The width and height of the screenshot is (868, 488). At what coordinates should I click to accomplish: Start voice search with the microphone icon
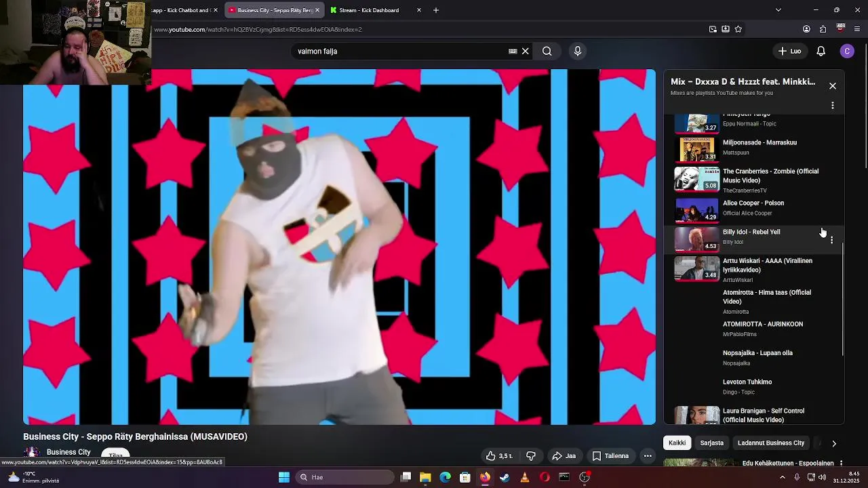[x=578, y=51]
